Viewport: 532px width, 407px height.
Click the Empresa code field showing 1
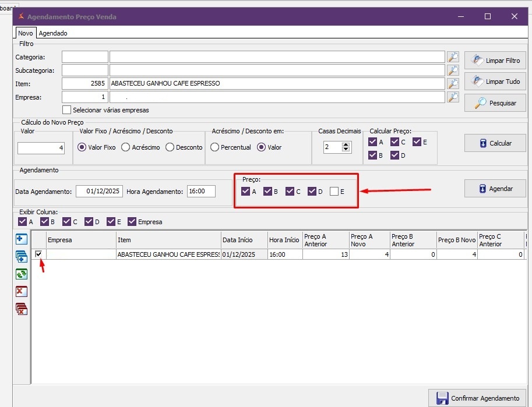point(85,97)
